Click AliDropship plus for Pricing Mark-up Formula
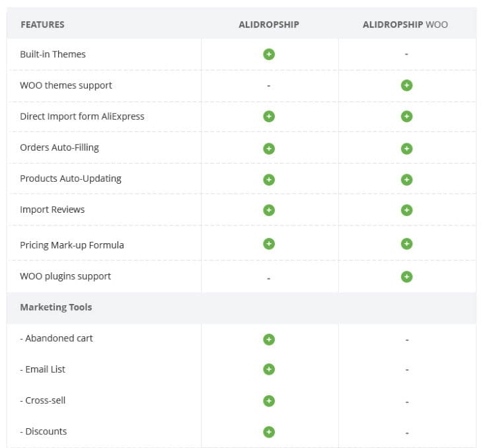This screenshot has width=489, height=448. coord(269,244)
